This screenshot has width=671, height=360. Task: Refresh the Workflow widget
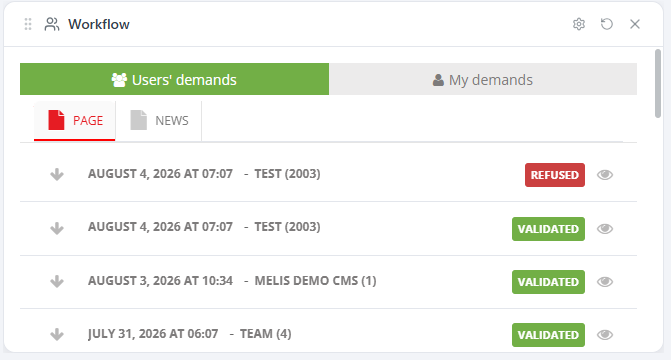607,24
